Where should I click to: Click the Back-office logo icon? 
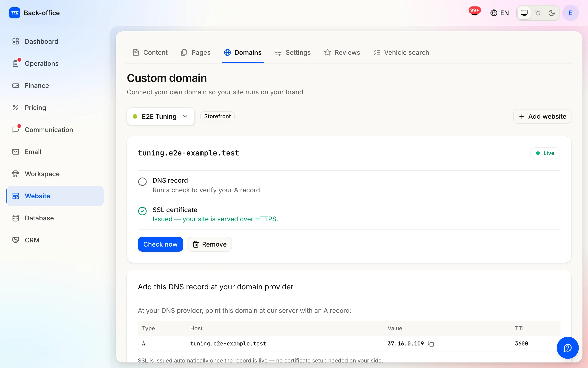point(14,13)
